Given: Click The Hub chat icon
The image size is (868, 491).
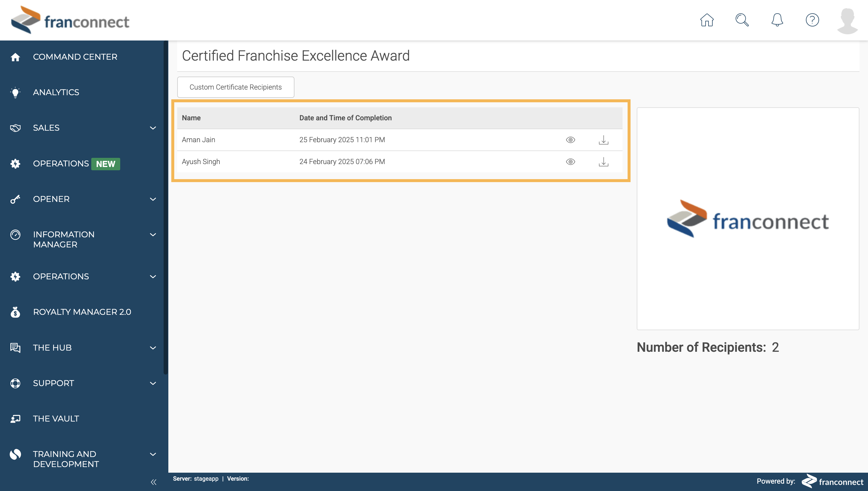Looking at the screenshot, I should (x=15, y=347).
